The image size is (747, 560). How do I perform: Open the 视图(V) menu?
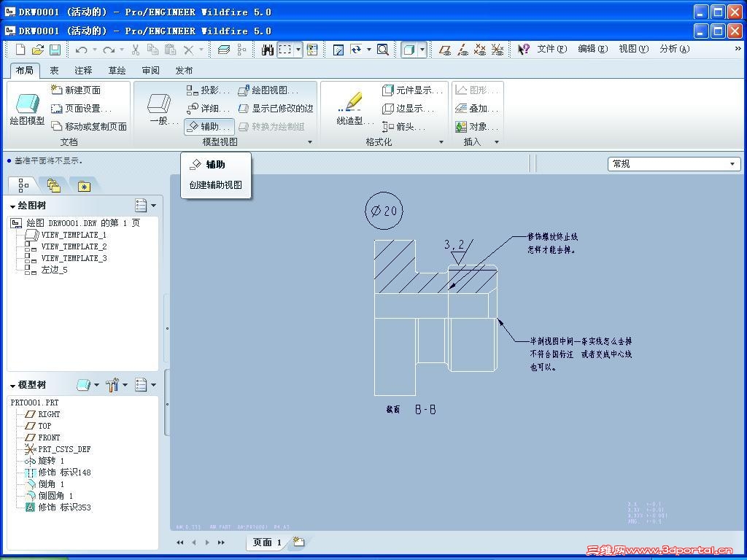[634, 49]
